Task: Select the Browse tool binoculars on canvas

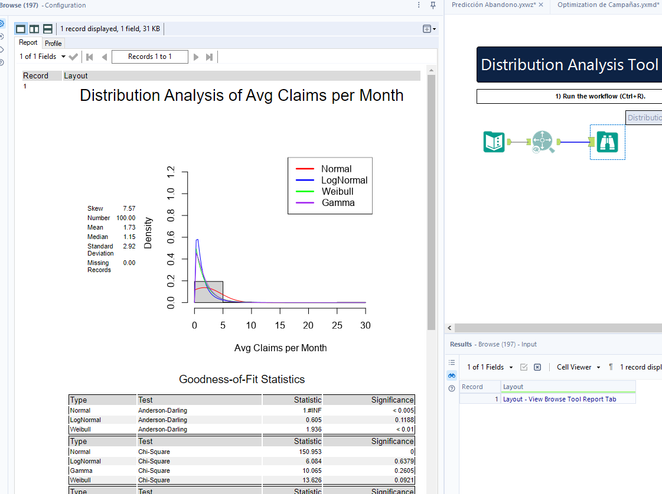Action: [x=607, y=142]
